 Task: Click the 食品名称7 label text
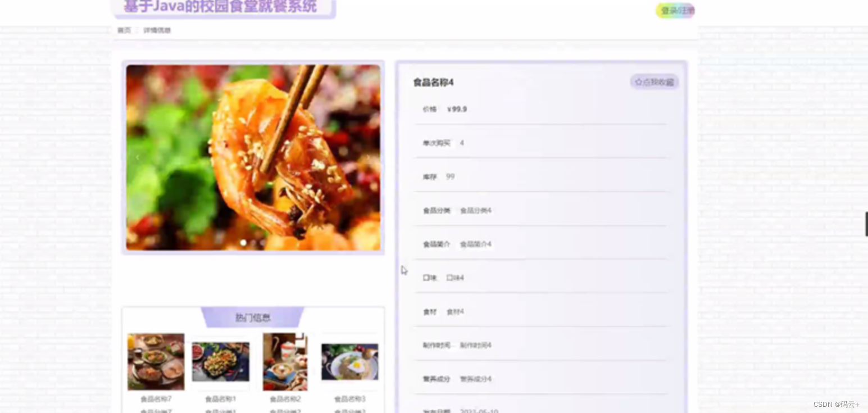tap(156, 399)
